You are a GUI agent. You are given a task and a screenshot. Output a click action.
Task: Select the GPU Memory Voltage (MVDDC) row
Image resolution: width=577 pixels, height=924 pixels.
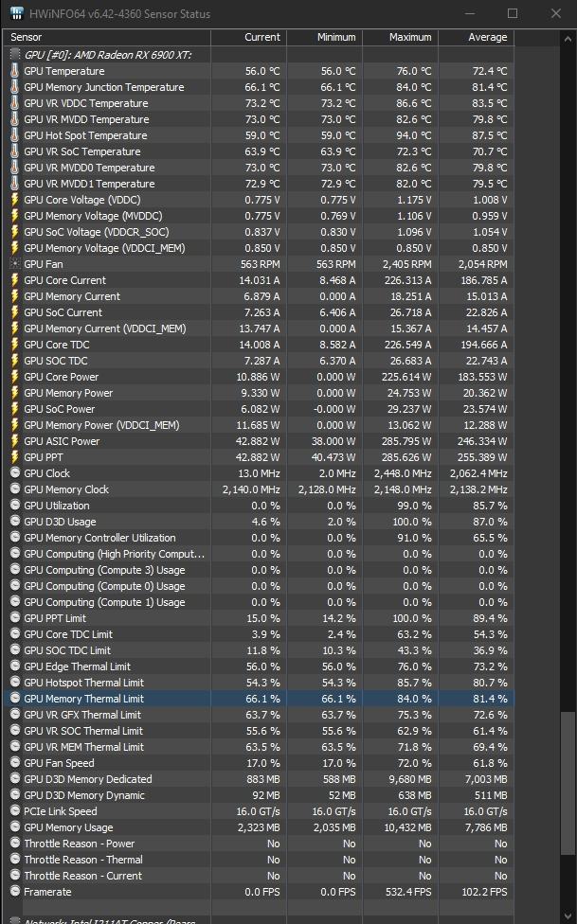260,216
